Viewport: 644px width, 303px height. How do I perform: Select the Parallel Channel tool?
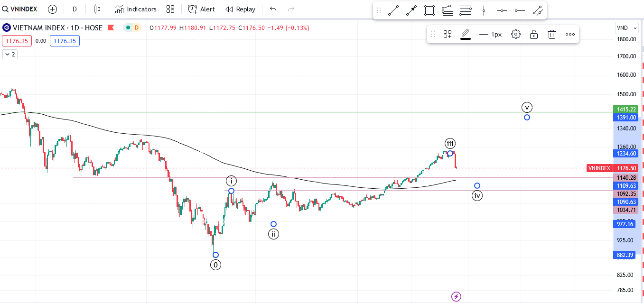(x=538, y=10)
